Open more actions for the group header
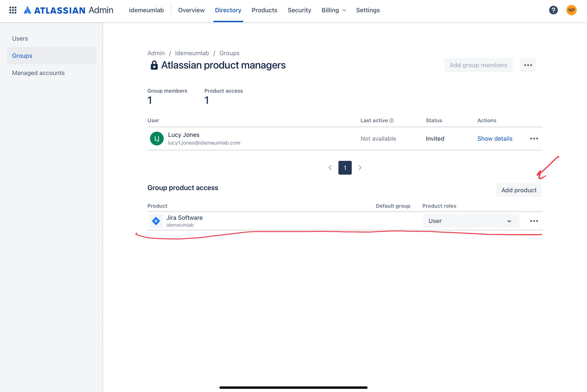The height and width of the screenshot is (392, 587). 528,65
